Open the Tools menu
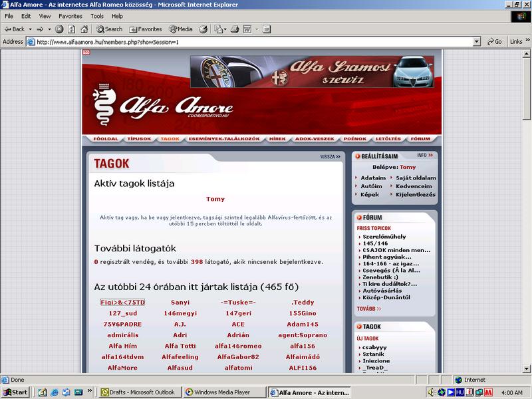 tap(96, 16)
